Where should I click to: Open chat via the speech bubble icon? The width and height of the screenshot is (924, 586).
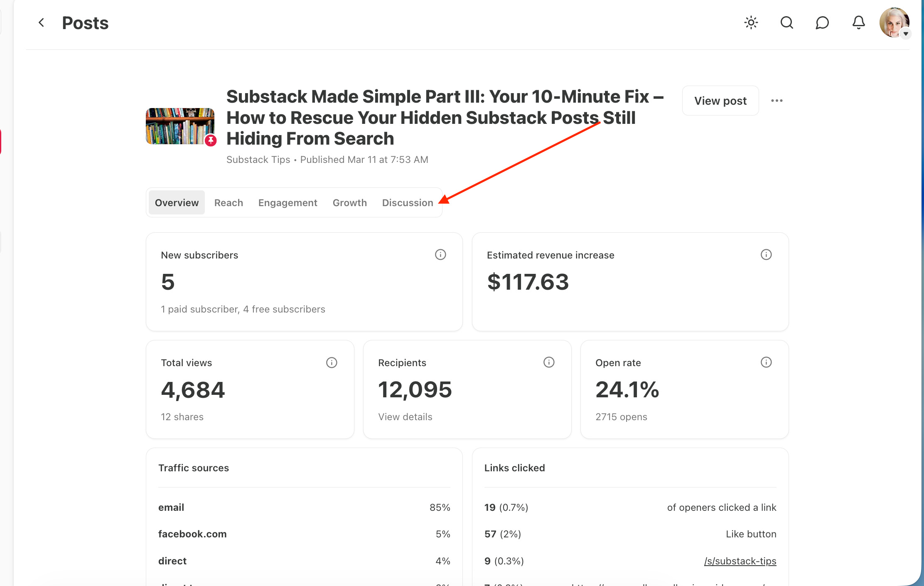(822, 22)
